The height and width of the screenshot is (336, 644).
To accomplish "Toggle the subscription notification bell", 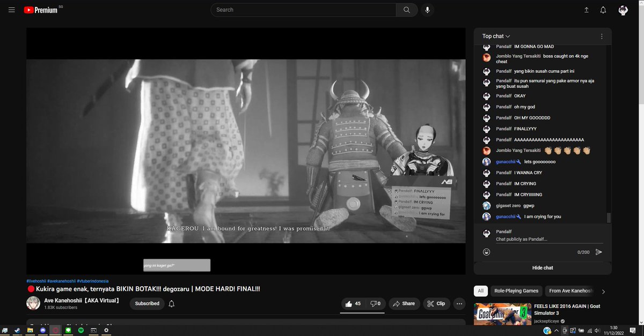I will point(172,304).
